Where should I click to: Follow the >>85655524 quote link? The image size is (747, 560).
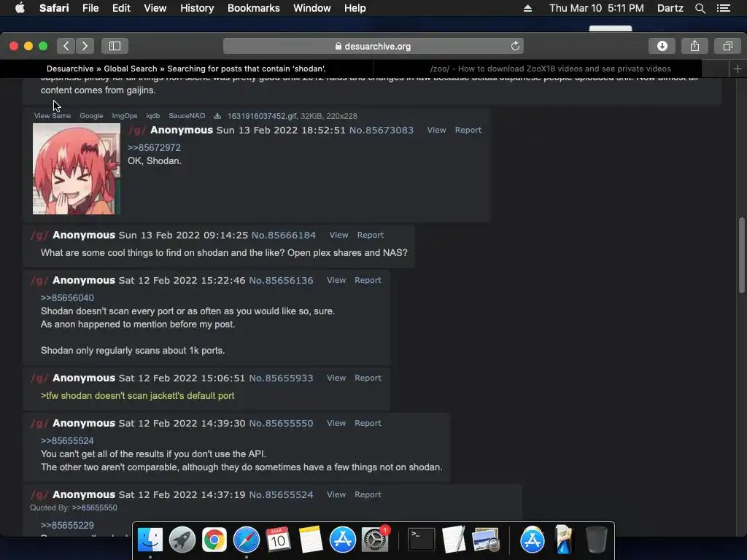67,440
